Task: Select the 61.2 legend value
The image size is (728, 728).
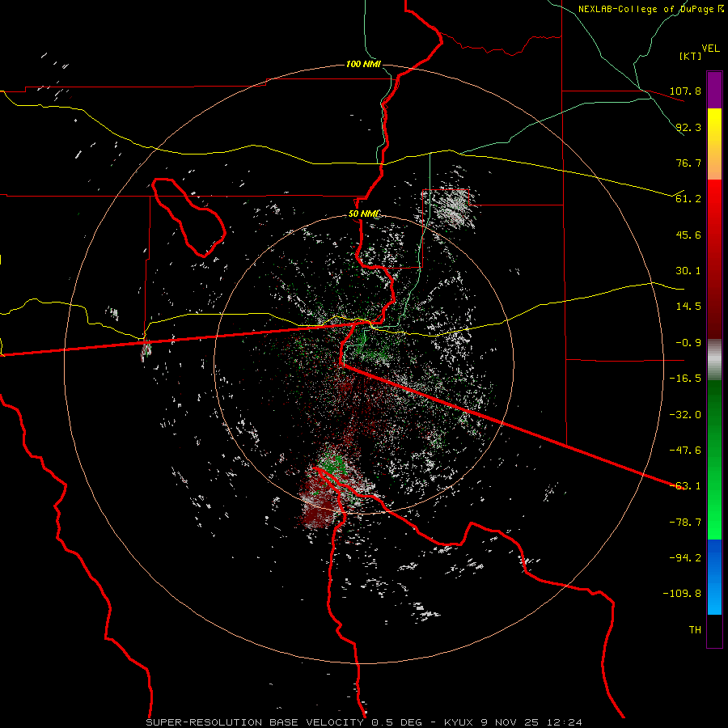Action: 688,199
